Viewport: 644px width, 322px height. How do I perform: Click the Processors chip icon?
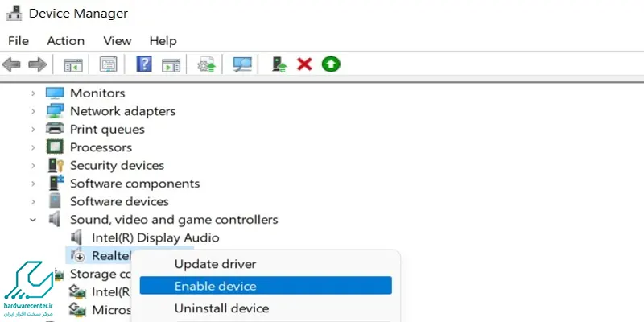[55, 147]
